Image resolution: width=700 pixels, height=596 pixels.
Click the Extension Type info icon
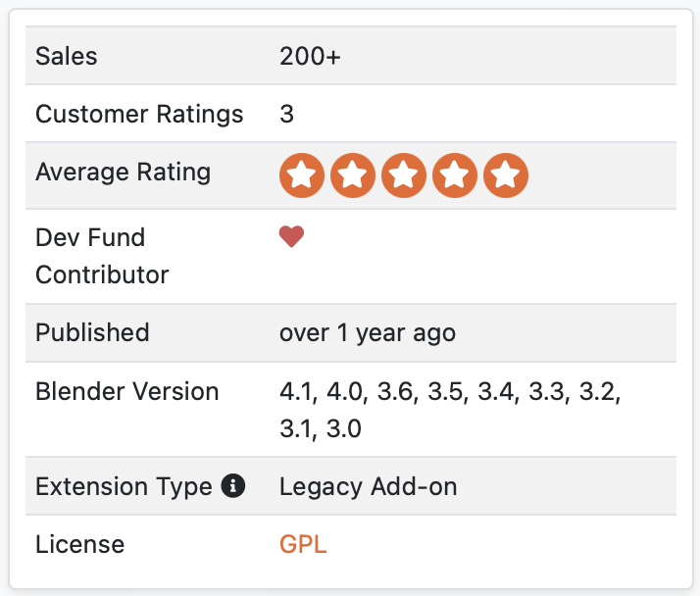point(233,485)
